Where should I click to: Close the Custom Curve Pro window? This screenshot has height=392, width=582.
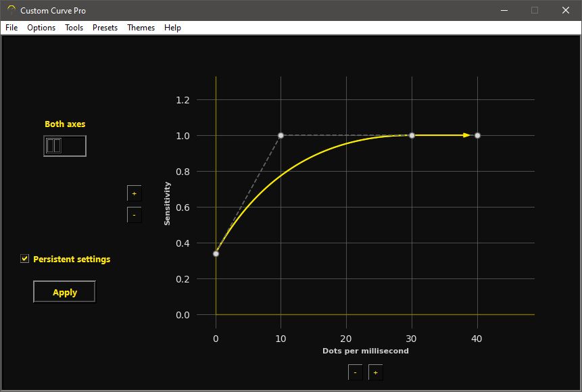(x=566, y=10)
